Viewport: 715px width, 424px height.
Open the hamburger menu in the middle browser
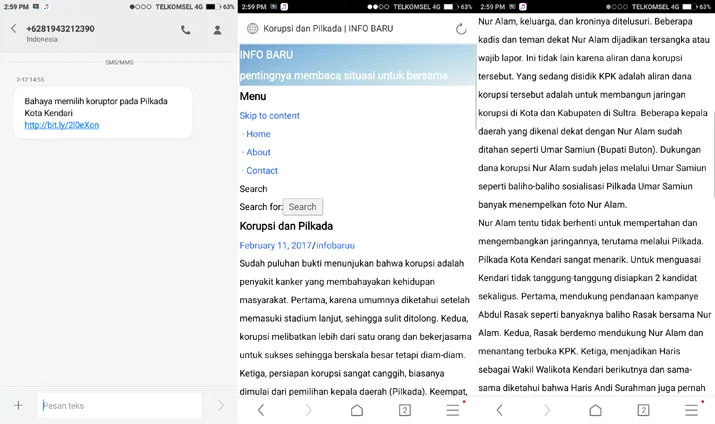click(x=453, y=410)
